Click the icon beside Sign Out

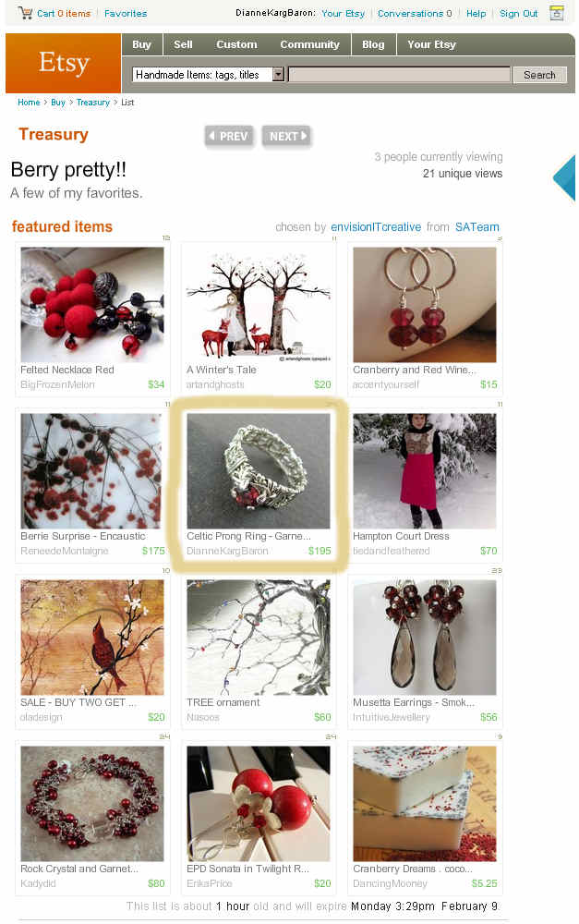tap(557, 13)
